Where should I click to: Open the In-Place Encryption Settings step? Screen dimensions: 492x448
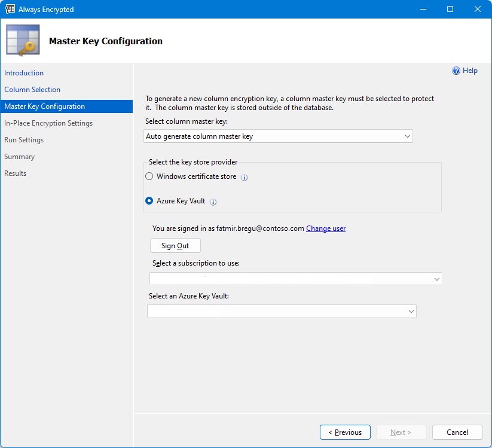[x=49, y=123]
